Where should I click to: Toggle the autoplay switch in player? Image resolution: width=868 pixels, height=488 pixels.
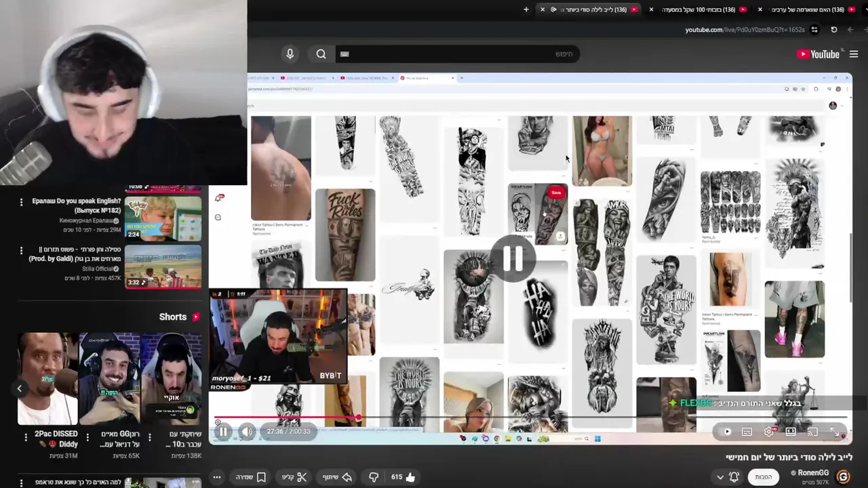[x=727, y=432]
